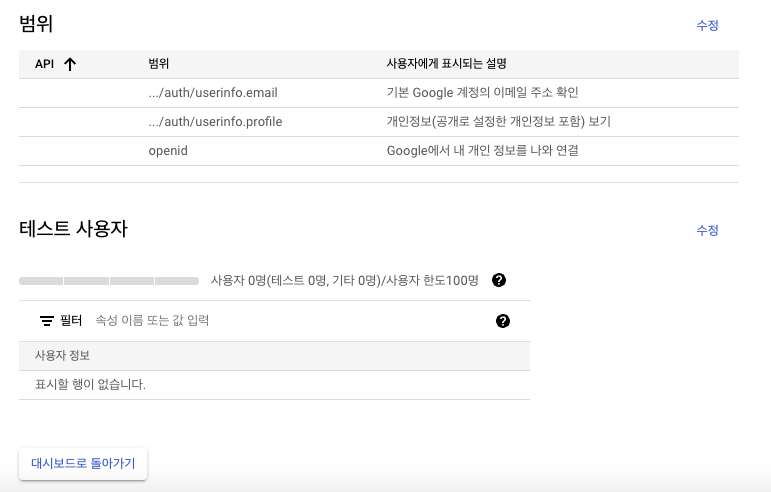Click help icon beside user limit text
771x492 pixels.
pyautogui.click(x=499, y=280)
